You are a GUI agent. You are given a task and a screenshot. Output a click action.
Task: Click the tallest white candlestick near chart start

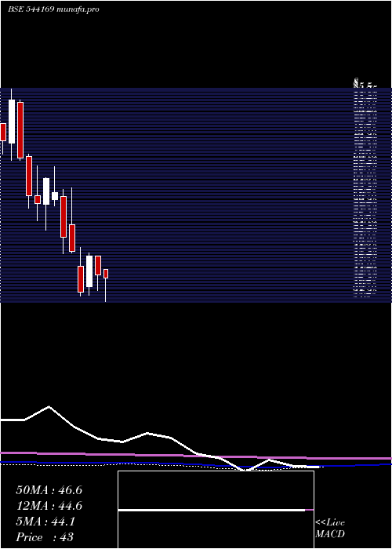coord(12,122)
